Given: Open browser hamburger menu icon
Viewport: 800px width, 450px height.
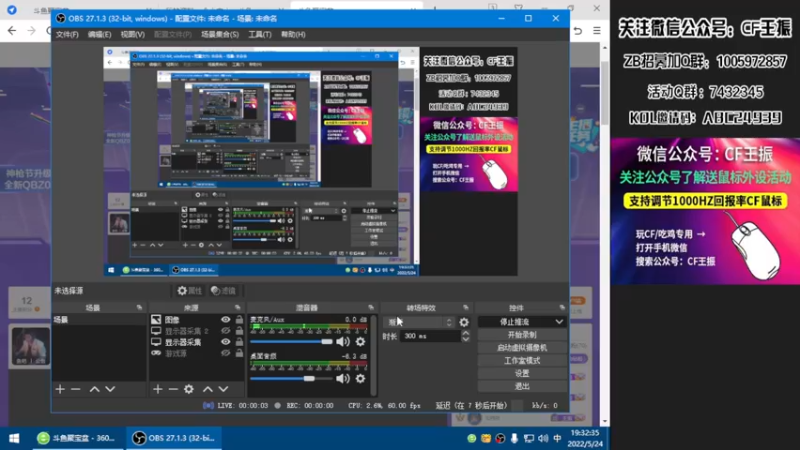Looking at the screenshot, I should click(596, 31).
